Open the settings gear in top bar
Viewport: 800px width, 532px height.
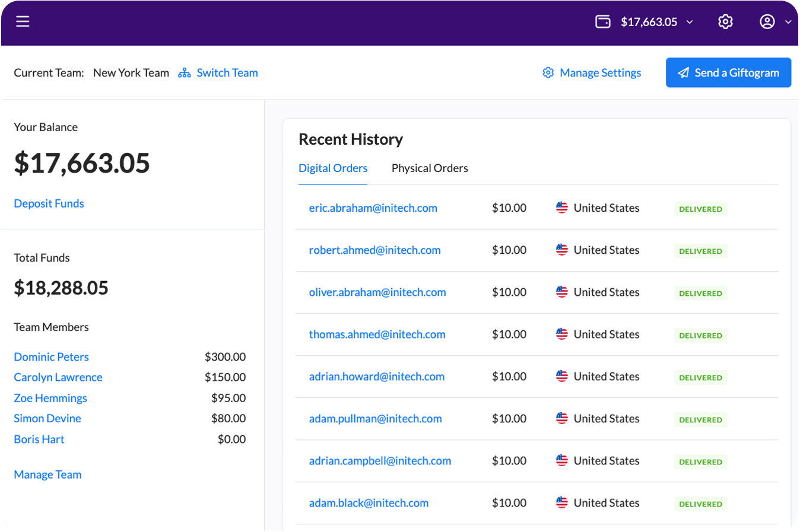(725, 22)
